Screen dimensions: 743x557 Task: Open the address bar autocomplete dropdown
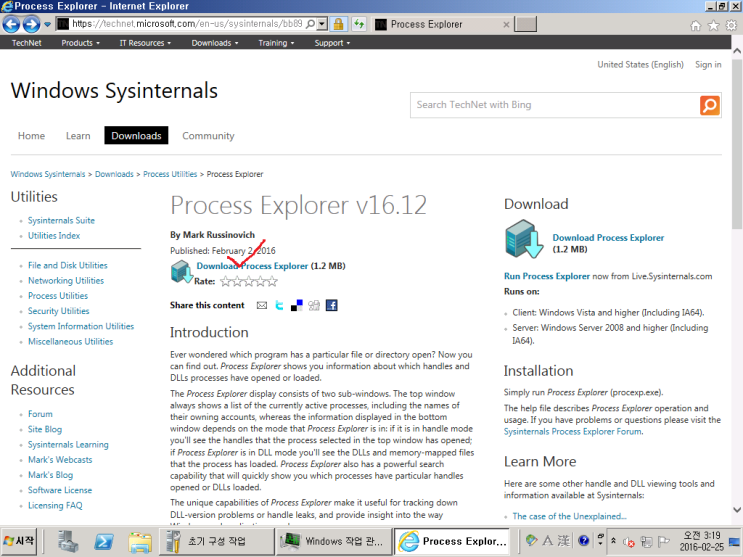(322, 24)
